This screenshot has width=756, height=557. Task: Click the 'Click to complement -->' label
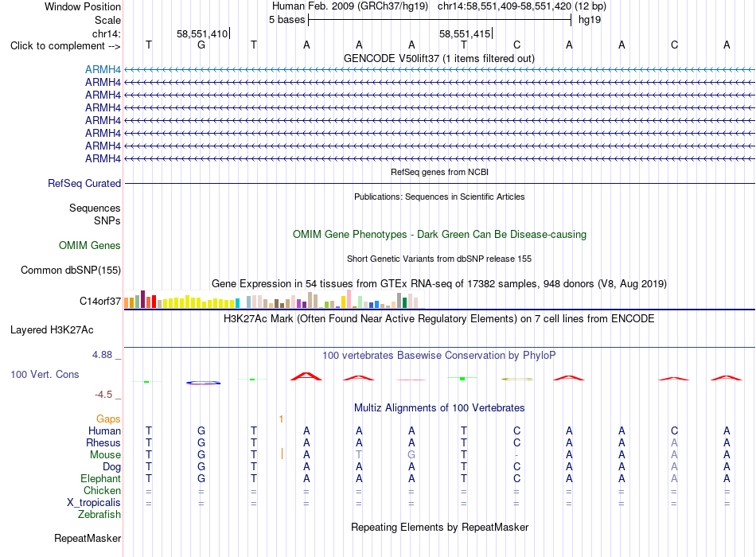[x=65, y=46]
